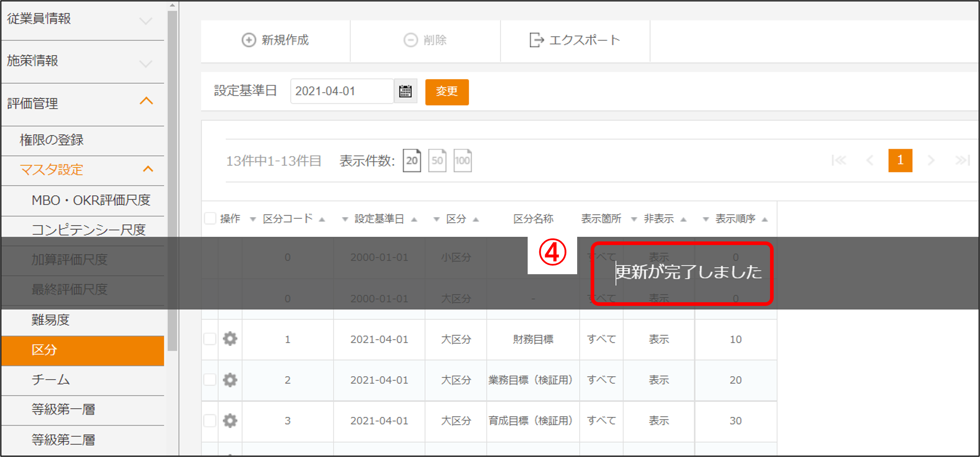980x457 pixels.
Task: Click the orange 変更 button
Action: pos(447,92)
